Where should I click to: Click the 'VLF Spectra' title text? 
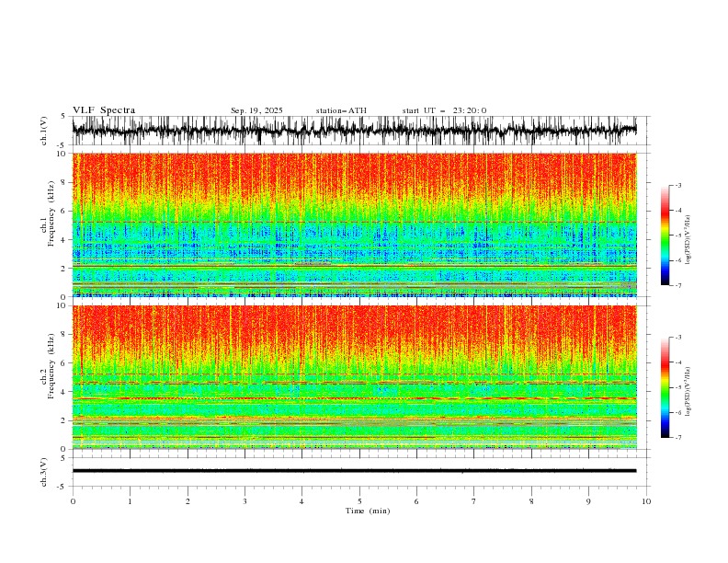click(x=104, y=110)
